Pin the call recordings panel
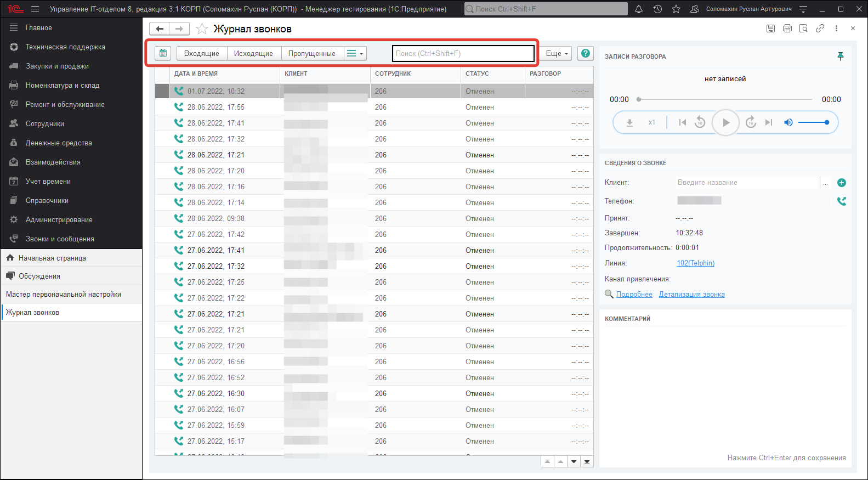 pyautogui.click(x=840, y=57)
